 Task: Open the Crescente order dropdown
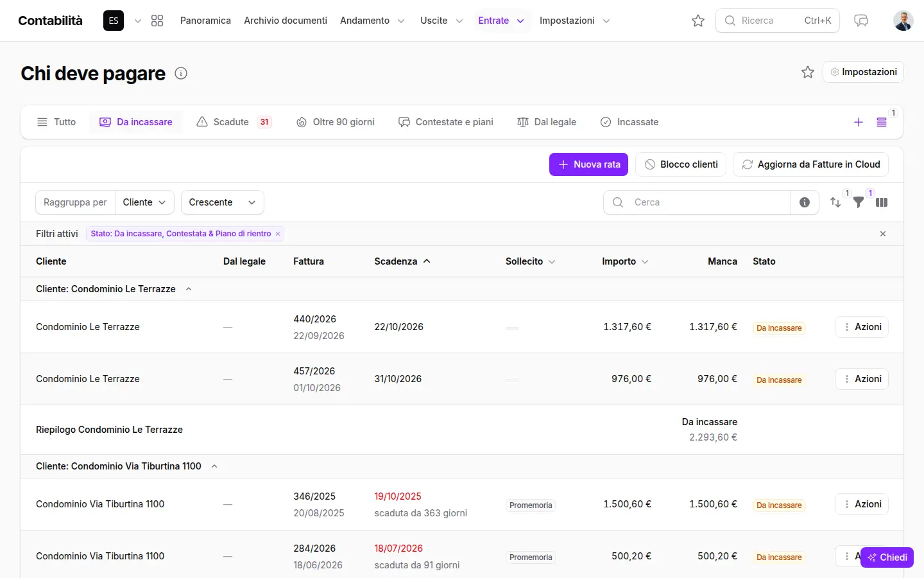pos(222,202)
